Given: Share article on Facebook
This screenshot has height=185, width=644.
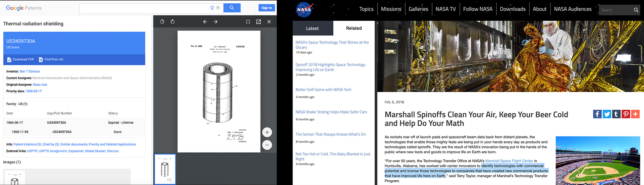Looking at the screenshot, I should click(x=597, y=114).
